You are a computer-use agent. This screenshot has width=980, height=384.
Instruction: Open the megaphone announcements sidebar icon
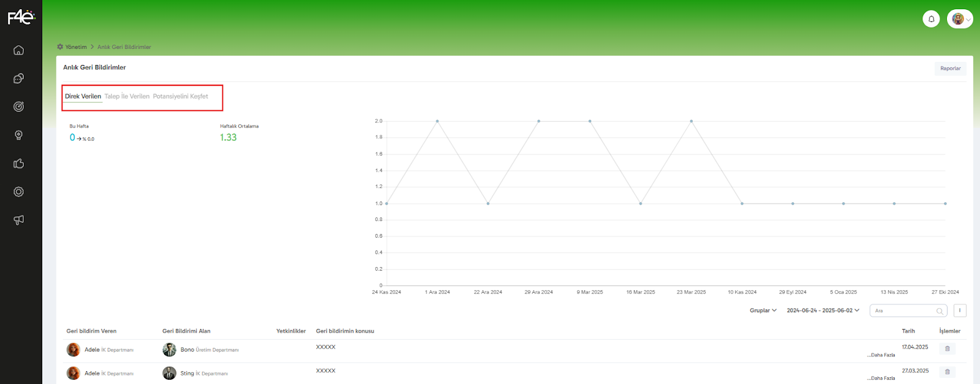click(x=19, y=220)
